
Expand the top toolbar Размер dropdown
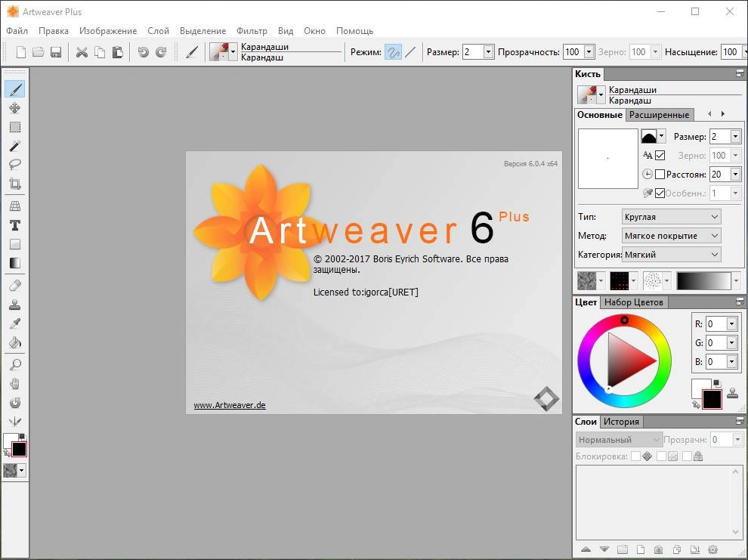click(488, 51)
